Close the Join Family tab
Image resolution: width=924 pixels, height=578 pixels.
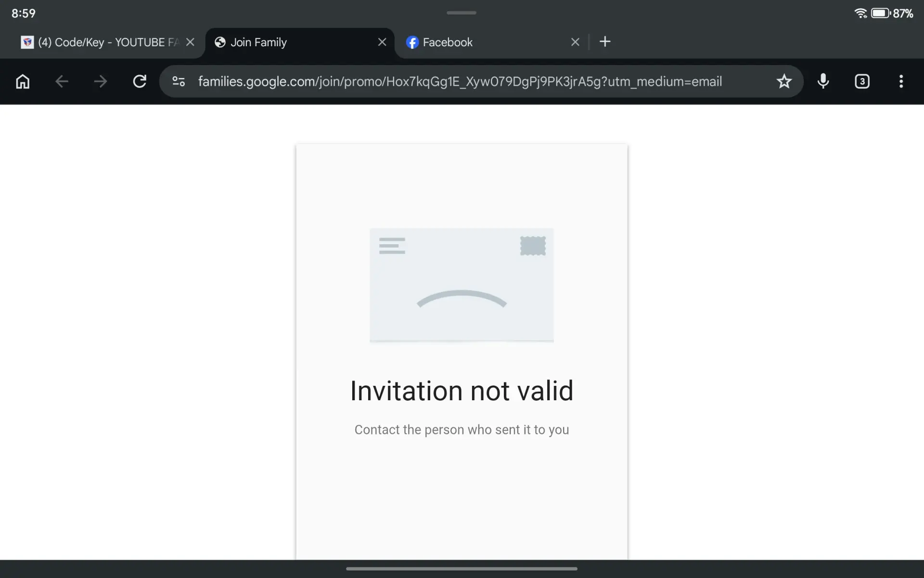coord(382,42)
